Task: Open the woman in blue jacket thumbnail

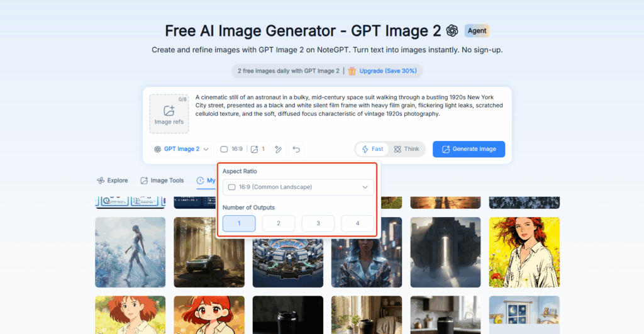Action: [x=367, y=263]
